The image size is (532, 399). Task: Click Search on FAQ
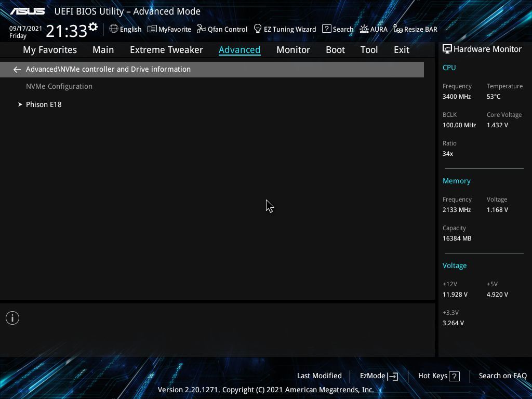tap(502, 376)
